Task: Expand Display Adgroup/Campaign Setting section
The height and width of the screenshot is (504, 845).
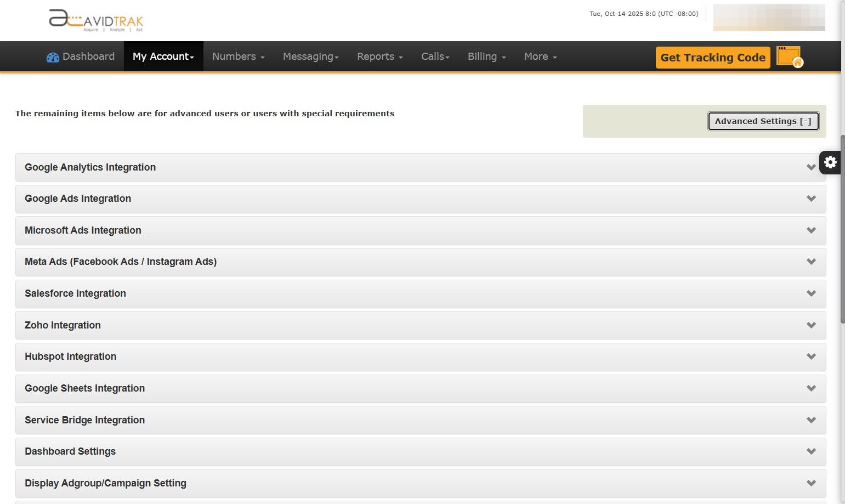Action: pyautogui.click(x=421, y=483)
